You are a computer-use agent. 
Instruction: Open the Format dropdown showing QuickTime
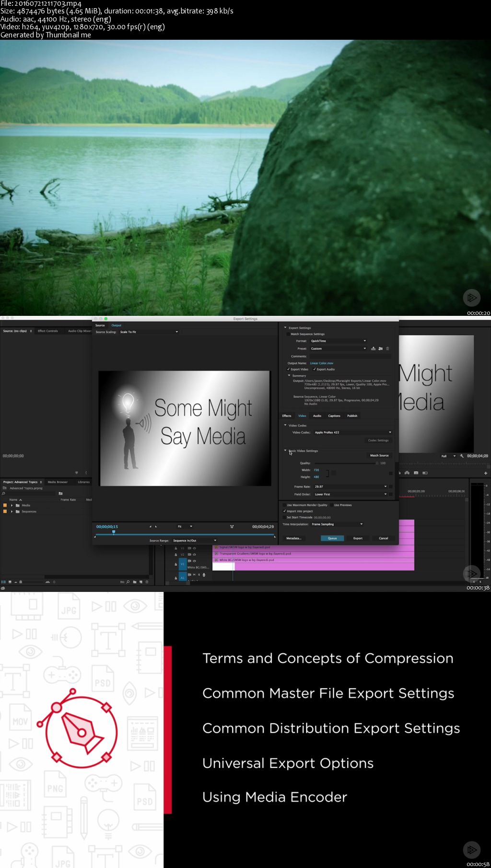pyautogui.click(x=338, y=341)
